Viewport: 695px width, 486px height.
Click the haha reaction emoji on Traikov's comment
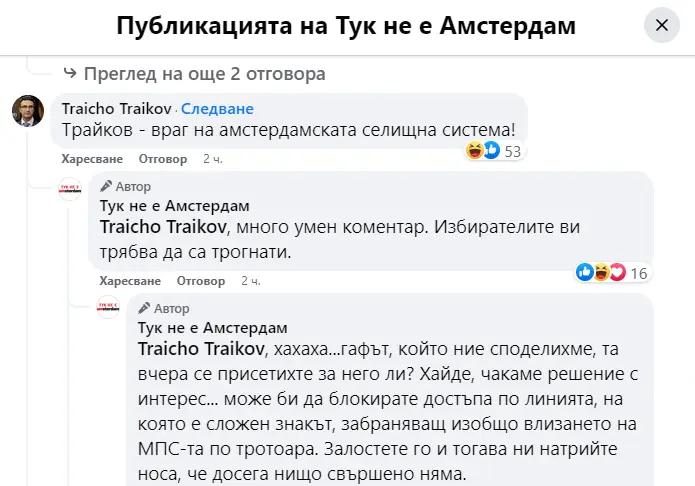[474, 151]
